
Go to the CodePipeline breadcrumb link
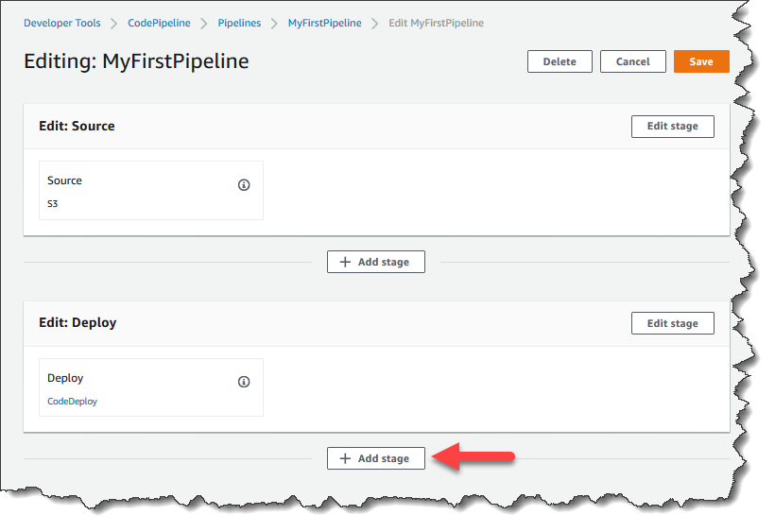[x=160, y=23]
